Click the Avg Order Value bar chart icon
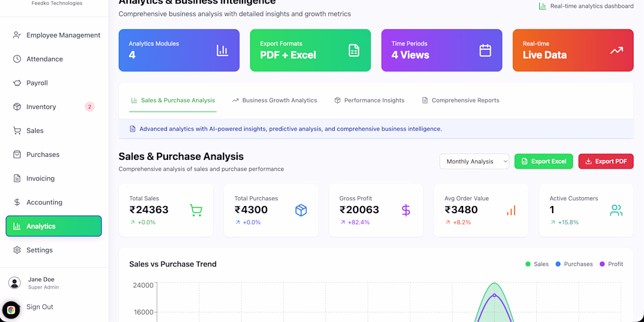The width and height of the screenshot is (644, 322). pyautogui.click(x=511, y=210)
